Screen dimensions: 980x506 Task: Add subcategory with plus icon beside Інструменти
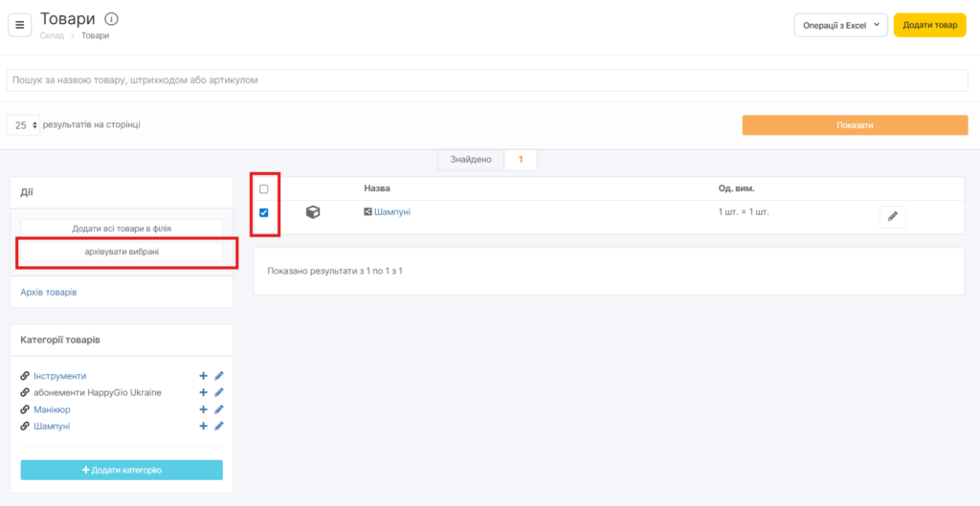203,376
